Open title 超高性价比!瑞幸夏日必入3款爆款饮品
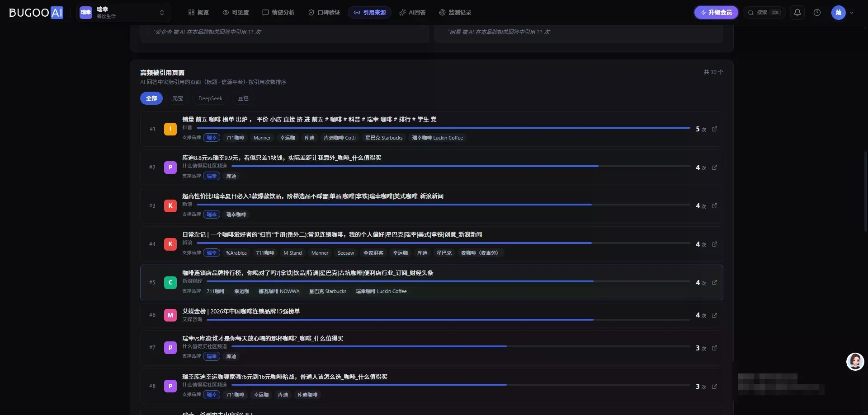The height and width of the screenshot is (415, 868). click(313, 196)
